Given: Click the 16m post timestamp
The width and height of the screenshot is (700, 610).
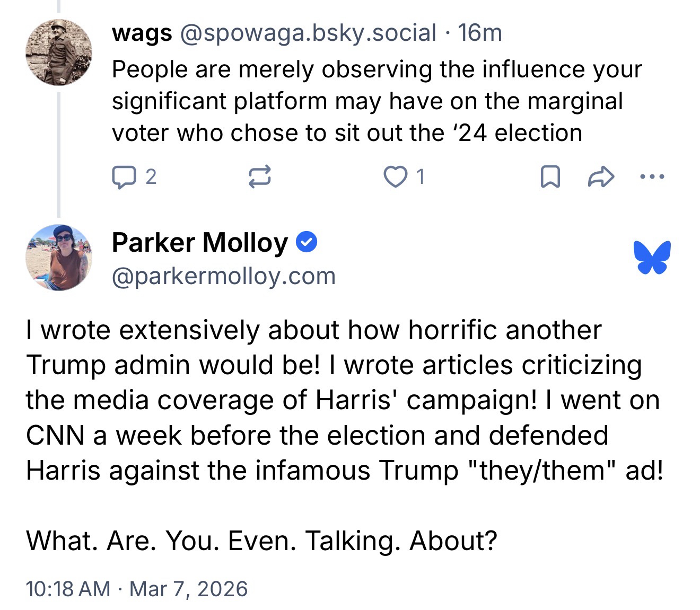Looking at the screenshot, I should coord(479,33).
